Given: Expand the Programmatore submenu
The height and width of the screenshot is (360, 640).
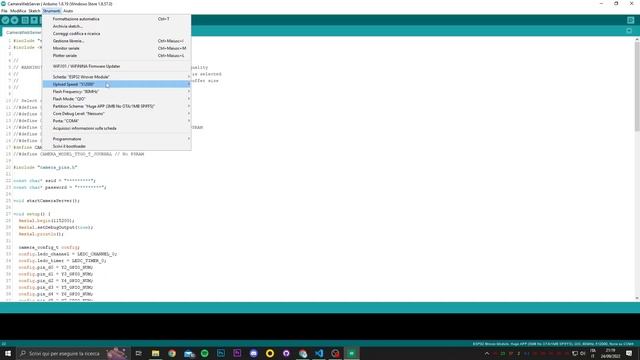Looking at the screenshot, I should [x=117, y=139].
